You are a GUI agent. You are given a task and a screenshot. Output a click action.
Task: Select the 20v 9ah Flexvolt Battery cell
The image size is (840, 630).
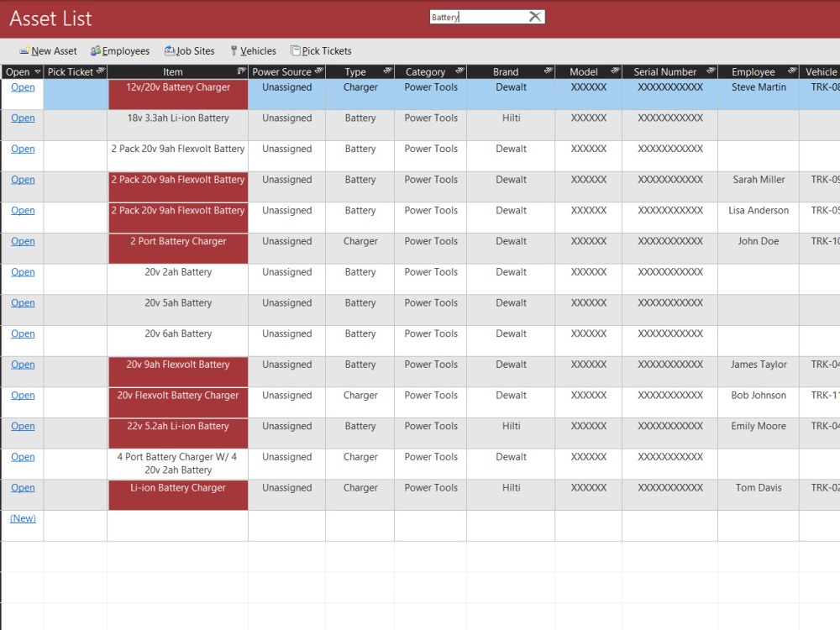point(178,372)
